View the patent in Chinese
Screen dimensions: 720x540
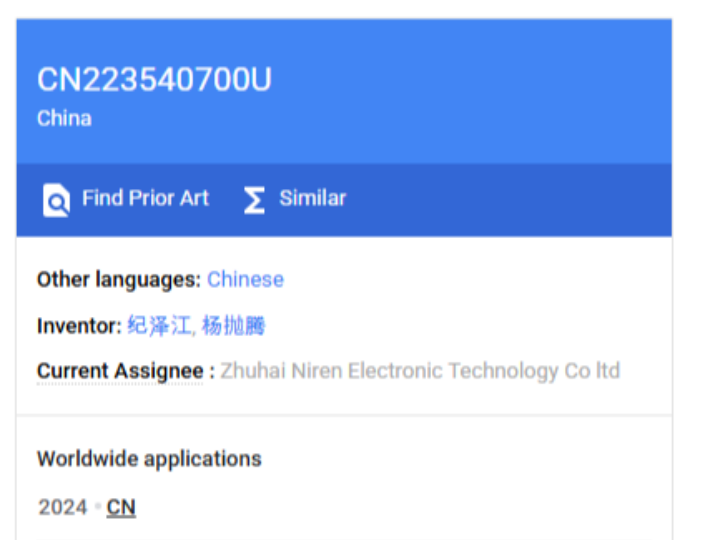[x=245, y=279]
